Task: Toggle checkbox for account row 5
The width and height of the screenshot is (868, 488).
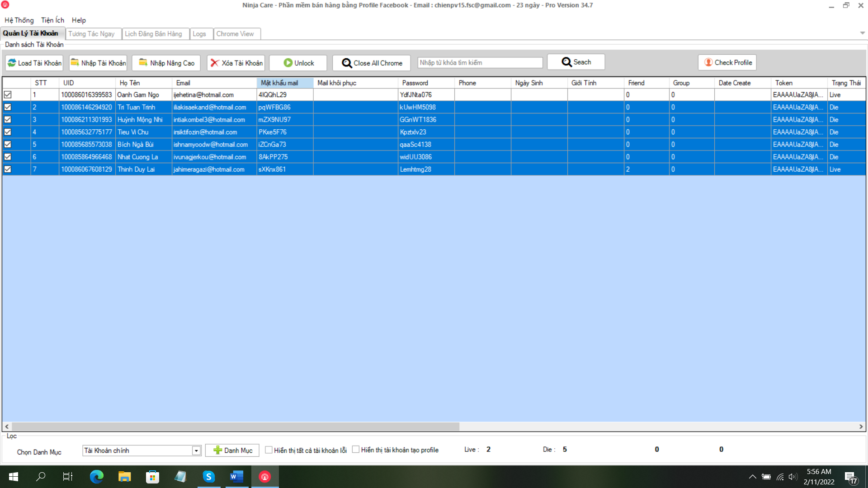Action: tap(8, 144)
